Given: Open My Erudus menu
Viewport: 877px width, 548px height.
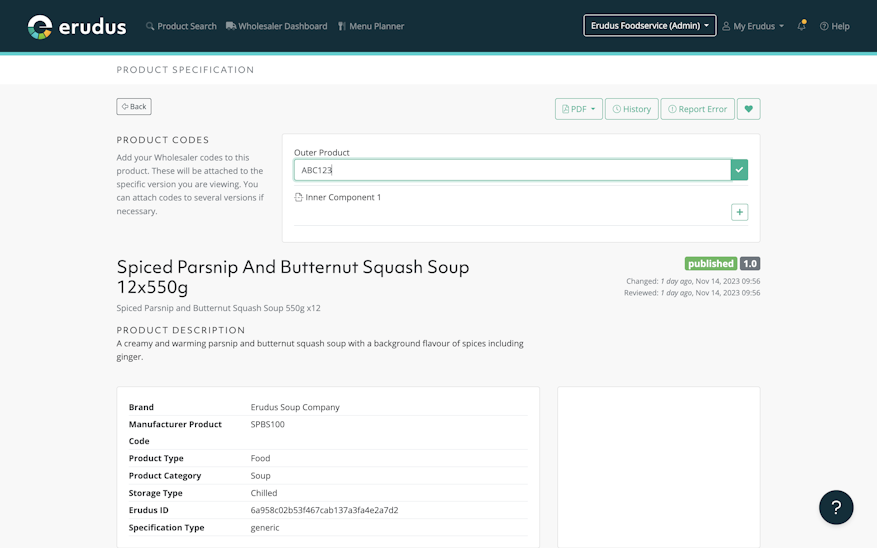Looking at the screenshot, I should click(753, 26).
